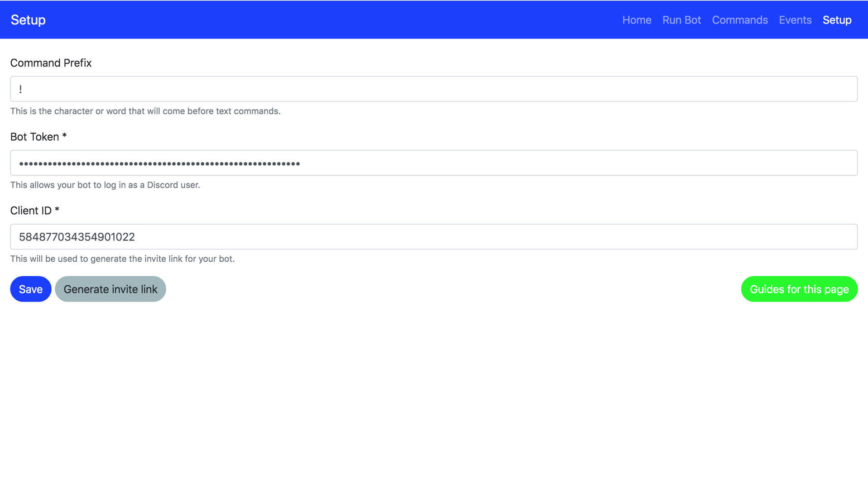Open Guides for this page
The height and width of the screenshot is (489, 868).
tap(799, 289)
